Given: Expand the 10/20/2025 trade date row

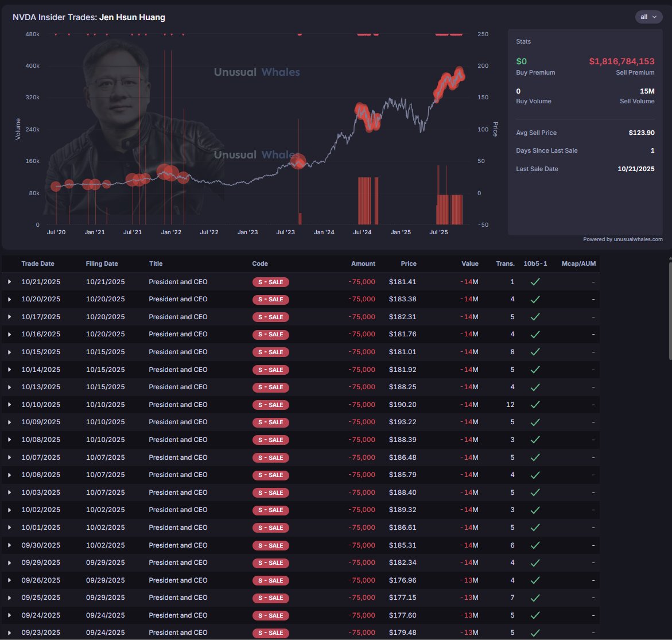Looking at the screenshot, I should (x=9, y=299).
